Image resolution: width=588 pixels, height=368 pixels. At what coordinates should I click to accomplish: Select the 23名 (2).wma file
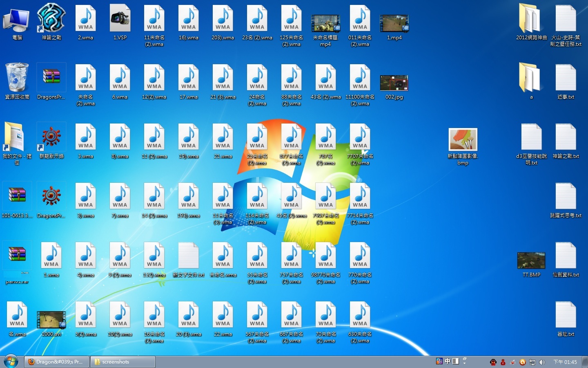(x=257, y=22)
